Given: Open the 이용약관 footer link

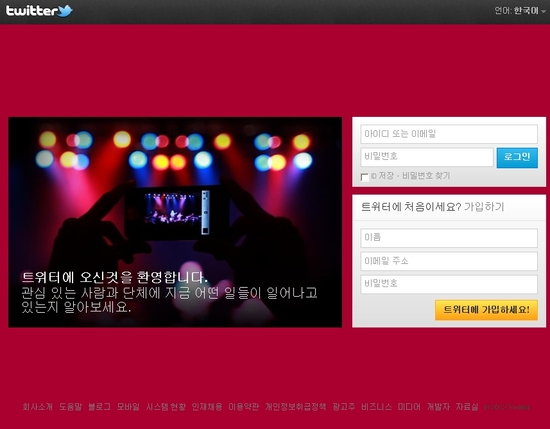Looking at the screenshot, I should tap(243, 407).
